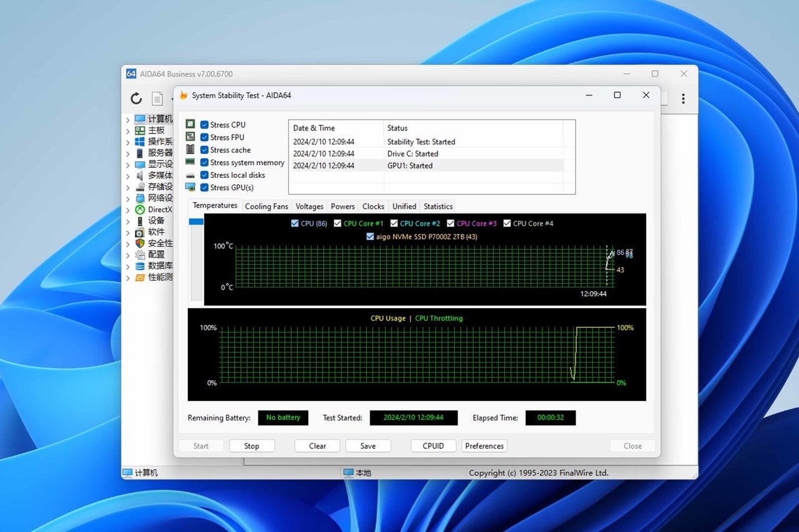The image size is (799, 532).
Task: Expand the 存储设备 tree node arrow
Action: [128, 186]
